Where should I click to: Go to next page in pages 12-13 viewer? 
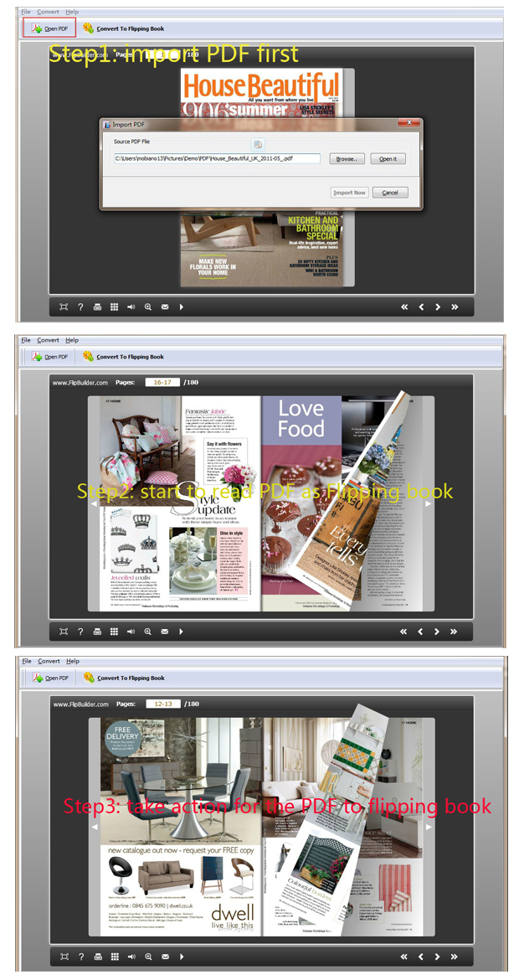(x=438, y=957)
